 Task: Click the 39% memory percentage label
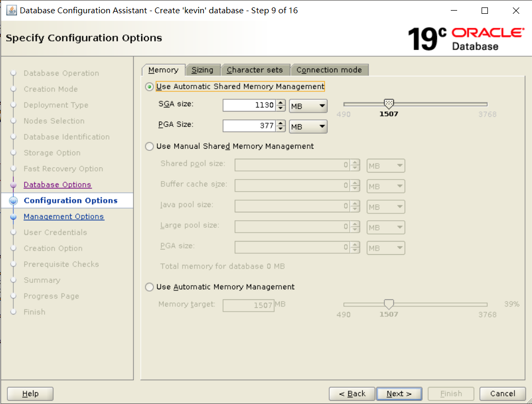coord(512,304)
